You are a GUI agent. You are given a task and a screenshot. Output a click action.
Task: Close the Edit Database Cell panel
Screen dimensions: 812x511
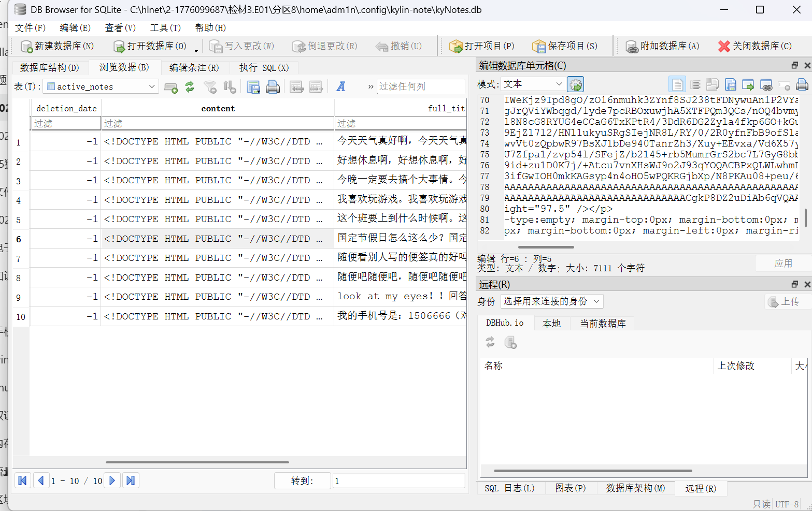807,65
